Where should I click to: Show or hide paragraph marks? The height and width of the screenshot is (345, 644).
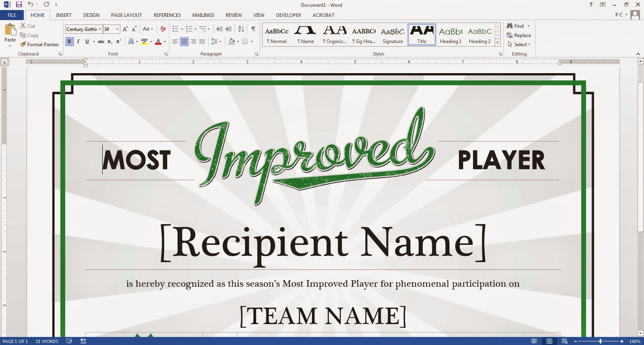coord(254,29)
